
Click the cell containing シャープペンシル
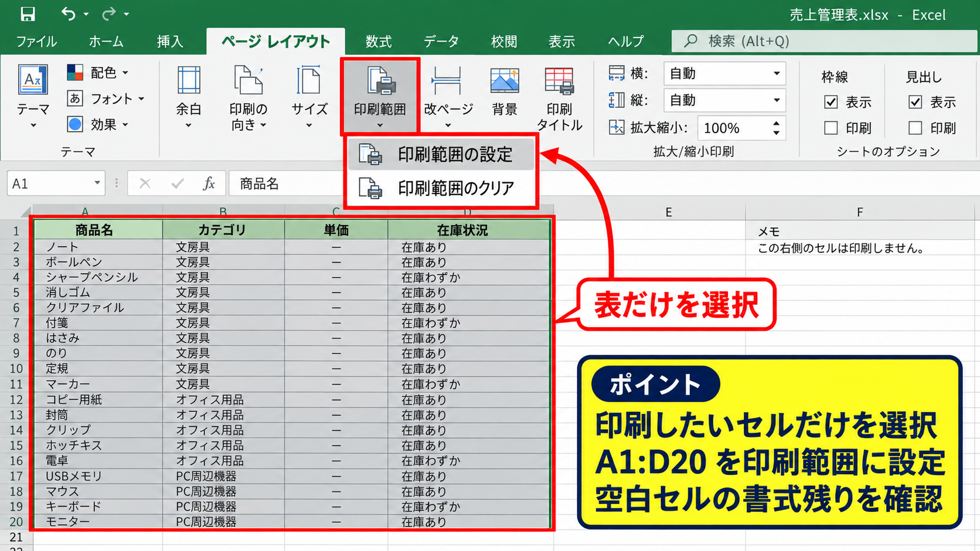[x=98, y=277]
